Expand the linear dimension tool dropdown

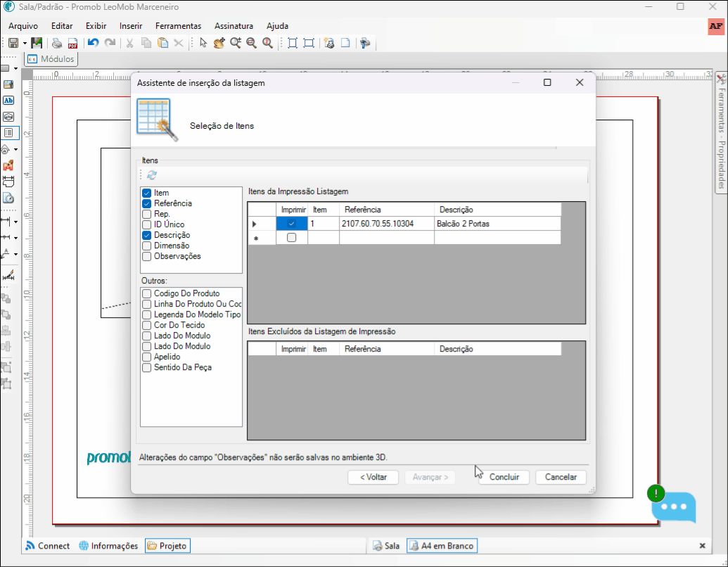click(15, 222)
